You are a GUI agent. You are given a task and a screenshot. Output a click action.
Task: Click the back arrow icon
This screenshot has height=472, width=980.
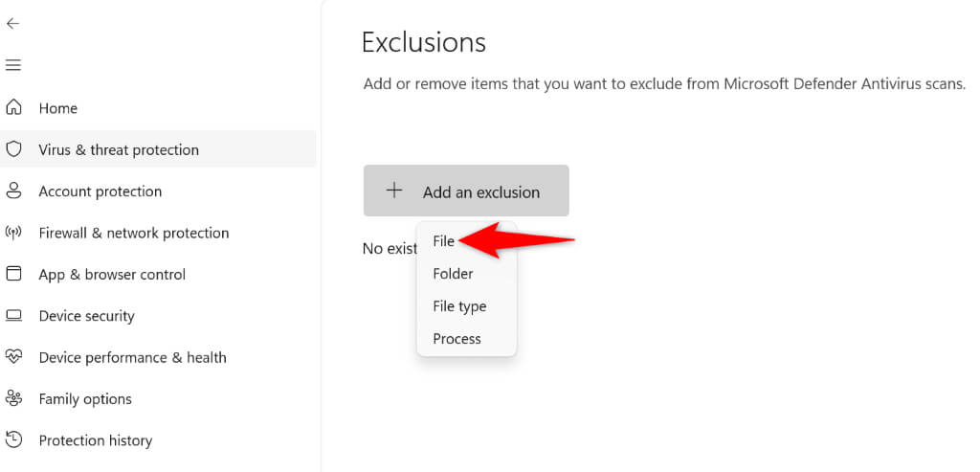point(12,24)
